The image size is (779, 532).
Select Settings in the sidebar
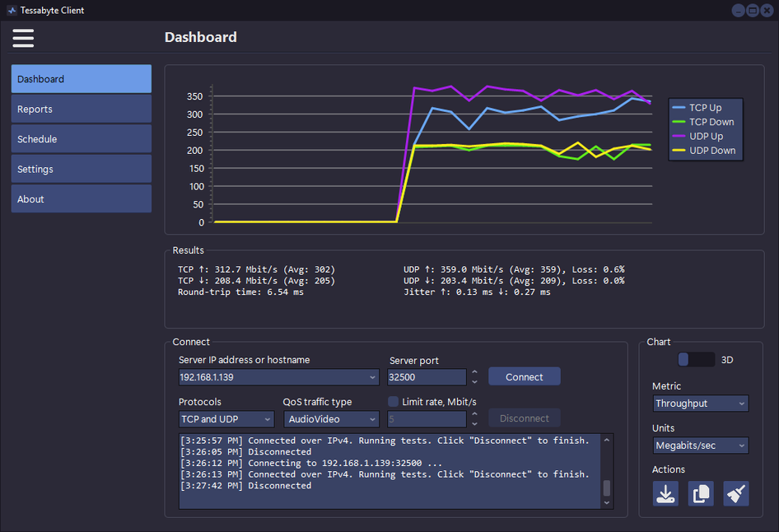coord(81,170)
